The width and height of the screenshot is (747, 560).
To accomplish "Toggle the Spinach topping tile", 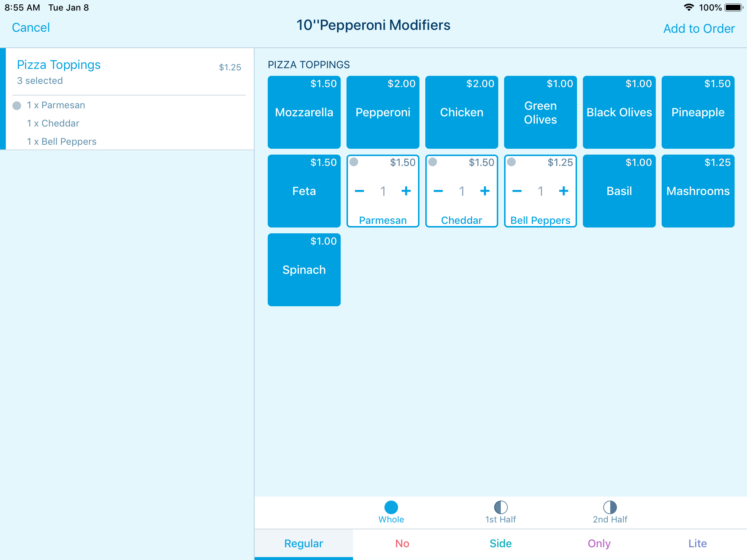I will [304, 270].
